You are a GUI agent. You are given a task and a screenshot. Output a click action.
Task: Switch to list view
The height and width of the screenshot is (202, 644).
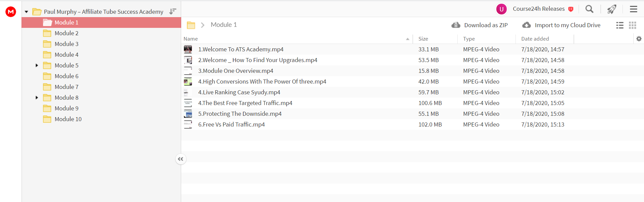620,25
